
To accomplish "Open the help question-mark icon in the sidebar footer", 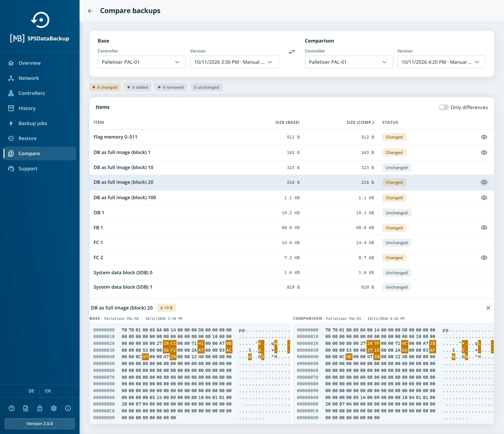I will pos(12,408).
